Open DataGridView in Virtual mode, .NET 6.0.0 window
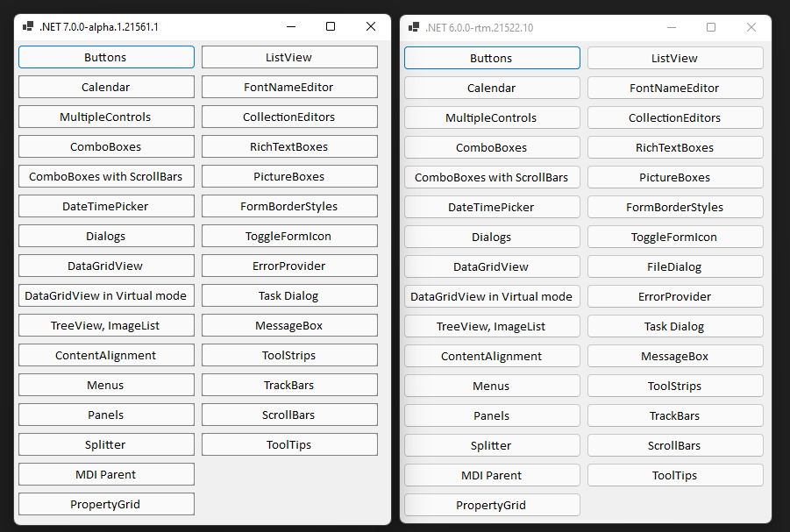The width and height of the screenshot is (790, 532). pyautogui.click(x=492, y=295)
